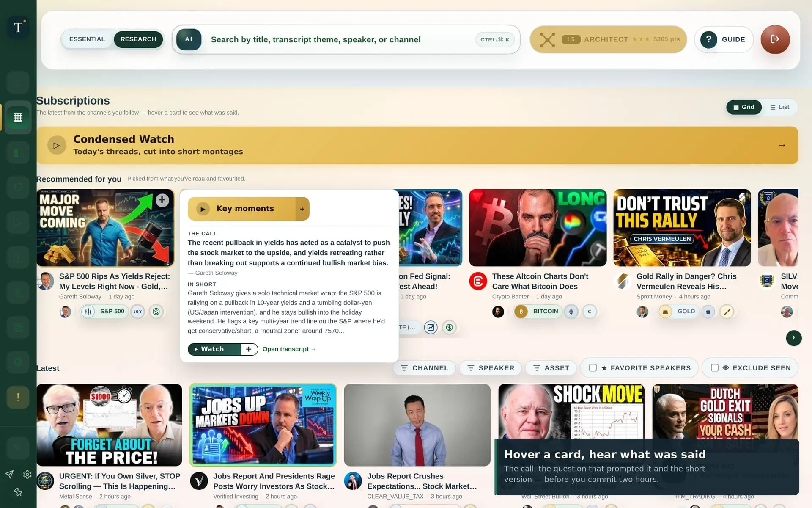Click the GOLD asset tag
Image resolution: width=812 pixels, height=508 pixels.
click(x=678, y=312)
